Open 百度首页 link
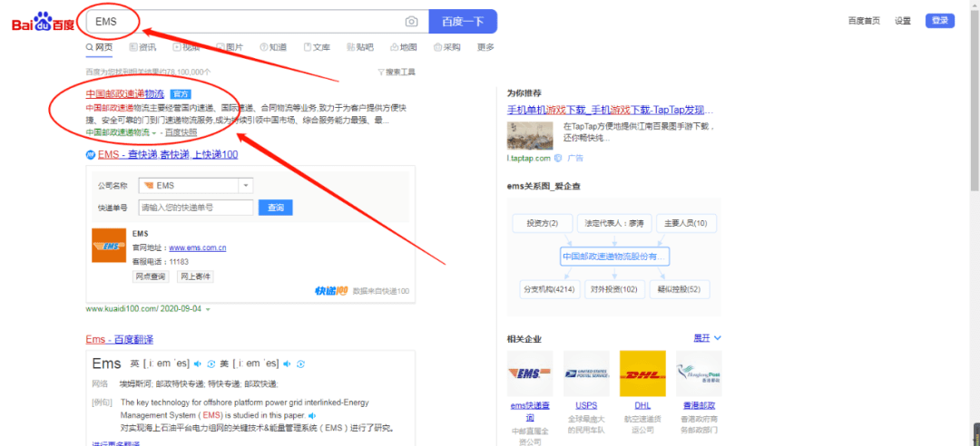The width and height of the screenshot is (980, 446). click(x=864, y=21)
